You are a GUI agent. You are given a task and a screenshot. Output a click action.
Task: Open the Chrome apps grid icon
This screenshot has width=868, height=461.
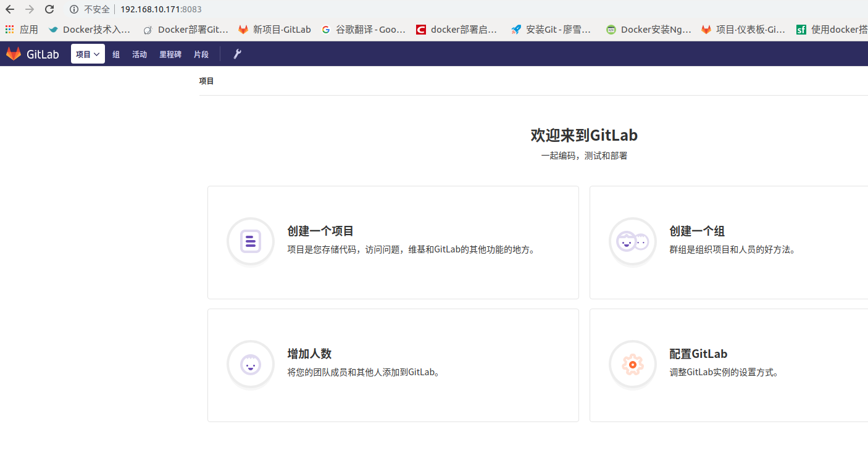tap(9, 29)
